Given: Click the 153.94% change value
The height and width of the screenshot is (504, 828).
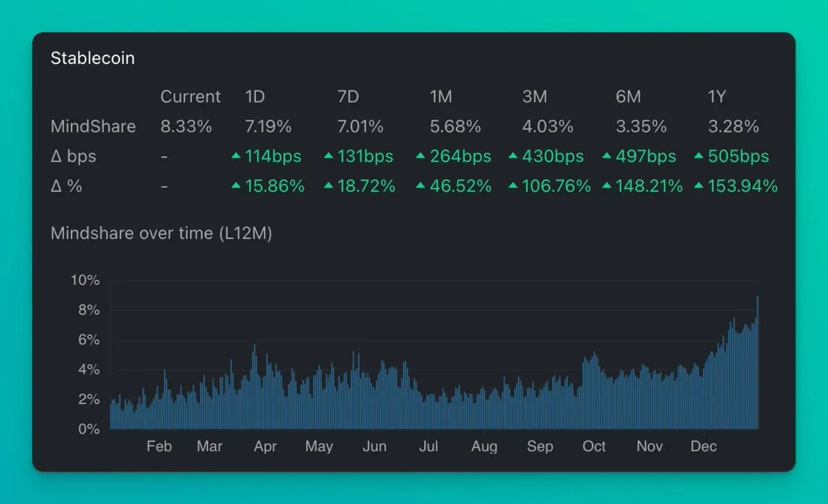Looking at the screenshot, I should [743, 186].
